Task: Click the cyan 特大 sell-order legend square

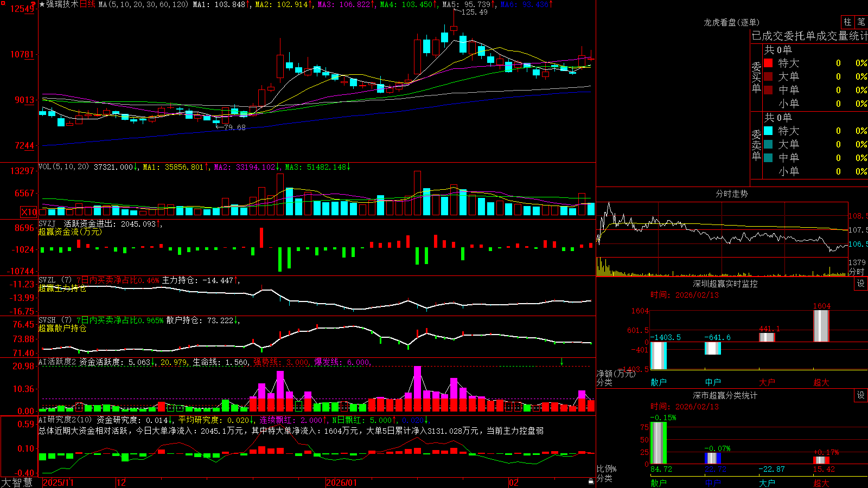Action: [768, 131]
